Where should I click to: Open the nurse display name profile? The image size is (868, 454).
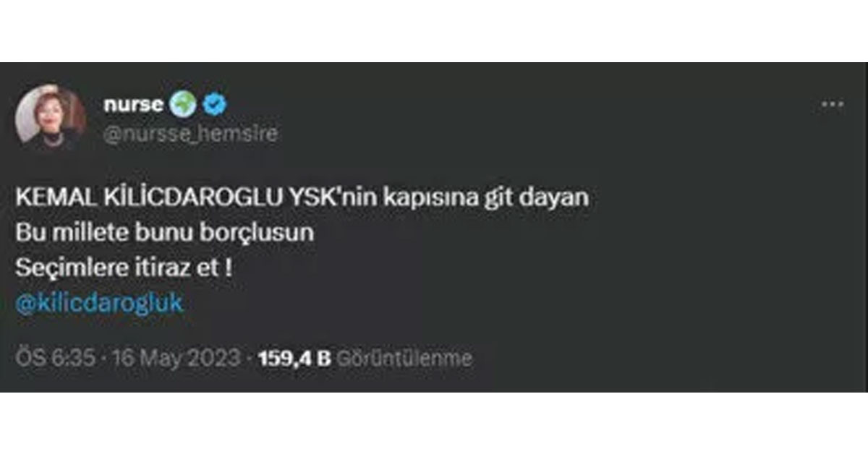[133, 106]
